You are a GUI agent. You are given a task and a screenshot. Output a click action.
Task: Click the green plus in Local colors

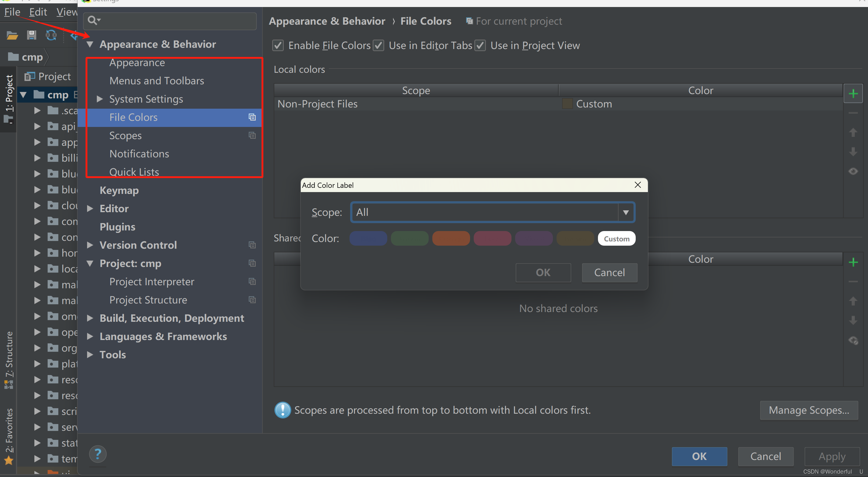click(853, 93)
